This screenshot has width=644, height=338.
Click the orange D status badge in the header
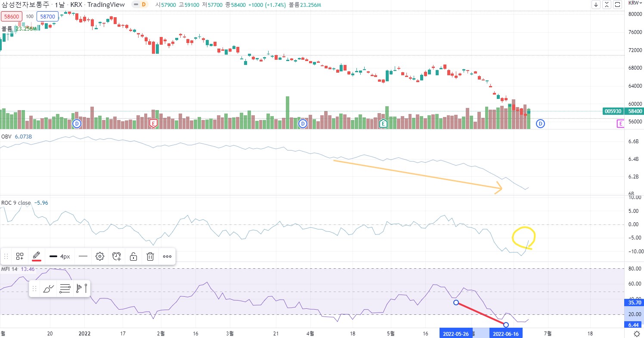[143, 5]
